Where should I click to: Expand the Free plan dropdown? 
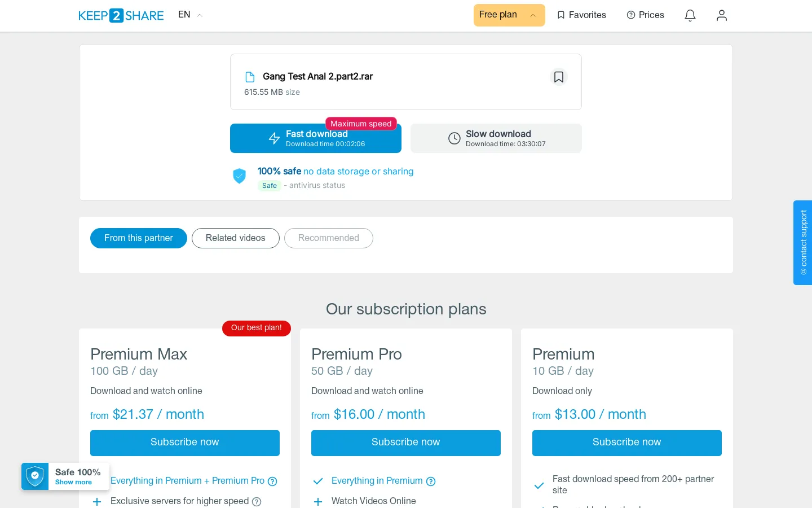(x=509, y=15)
